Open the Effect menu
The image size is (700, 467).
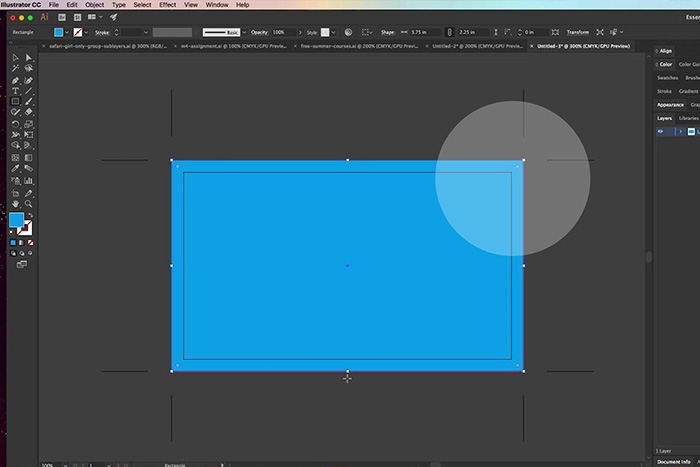[x=167, y=4]
